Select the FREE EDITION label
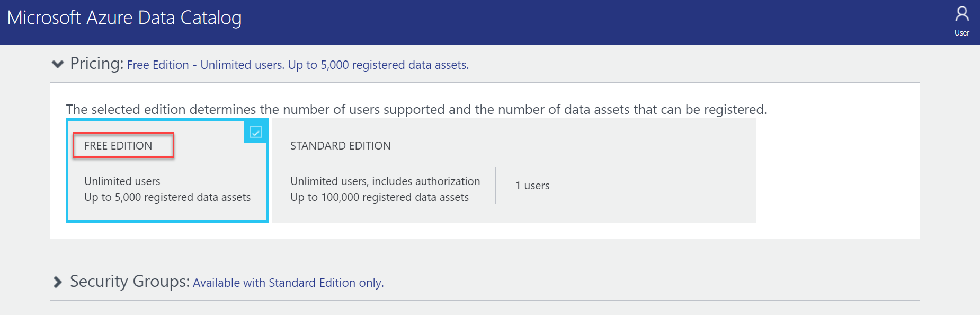Viewport: 980px width, 315px height. click(118, 146)
